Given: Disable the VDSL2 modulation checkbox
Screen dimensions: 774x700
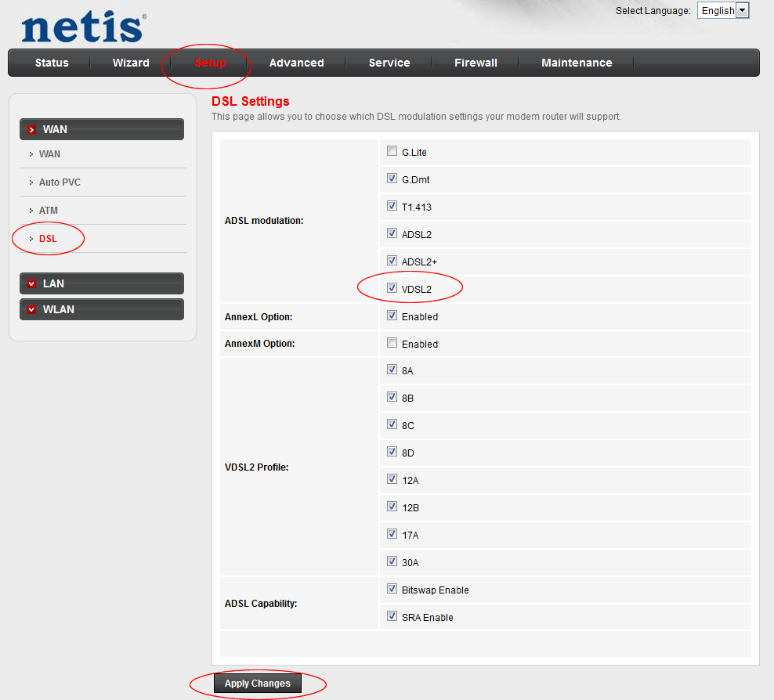Looking at the screenshot, I should (392, 287).
